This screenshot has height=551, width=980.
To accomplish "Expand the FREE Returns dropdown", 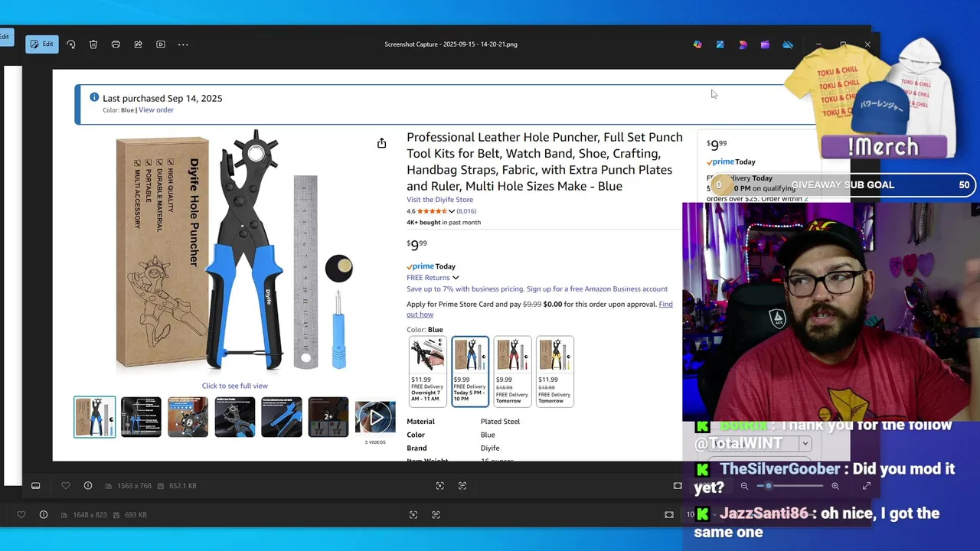I will (455, 278).
